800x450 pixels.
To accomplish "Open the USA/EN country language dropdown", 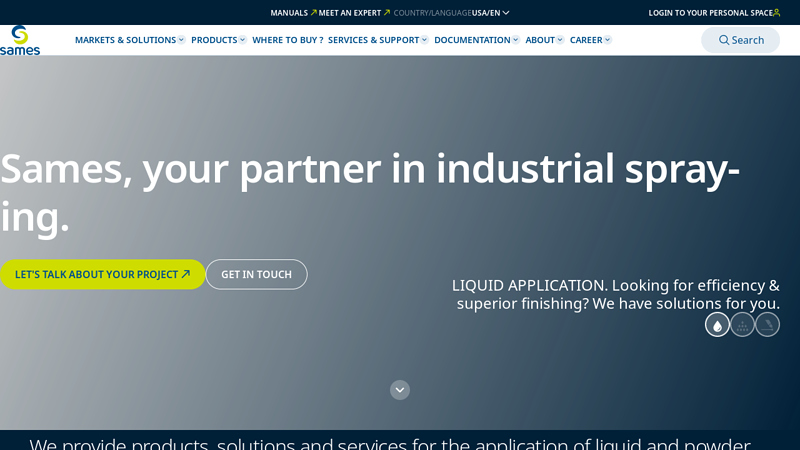I will click(x=490, y=13).
